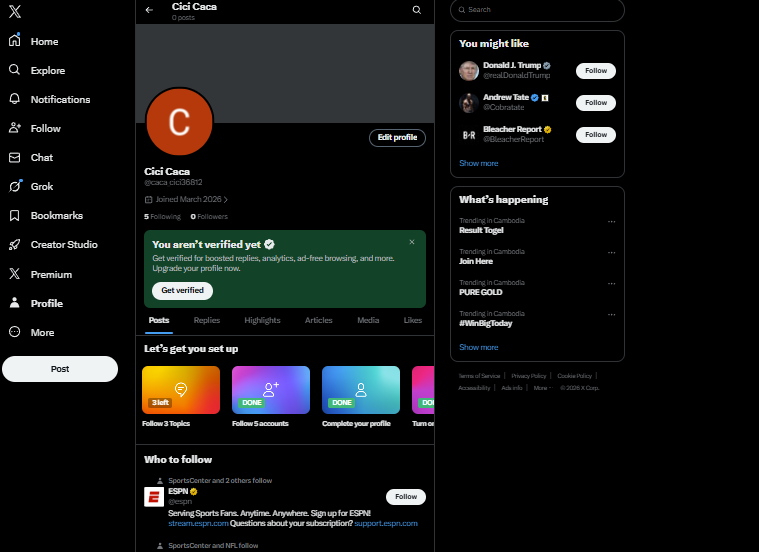Open Bookmarks in sidebar
This screenshot has height=552, width=759.
point(46,215)
